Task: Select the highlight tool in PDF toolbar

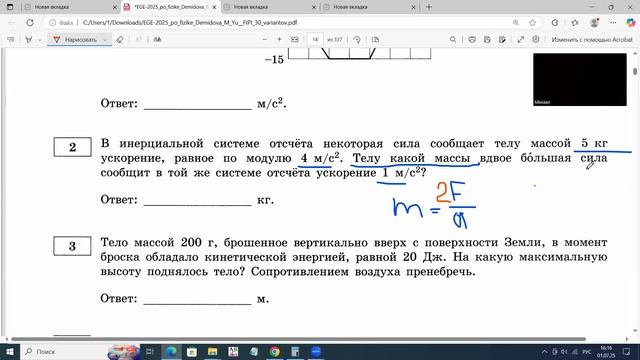Action: 29,40
